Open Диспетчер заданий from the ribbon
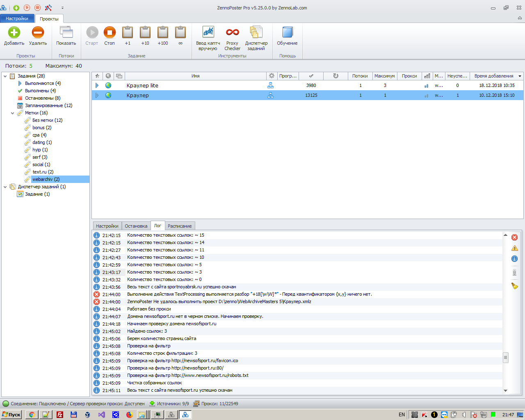The height and width of the screenshot is (420, 525). tap(256, 33)
